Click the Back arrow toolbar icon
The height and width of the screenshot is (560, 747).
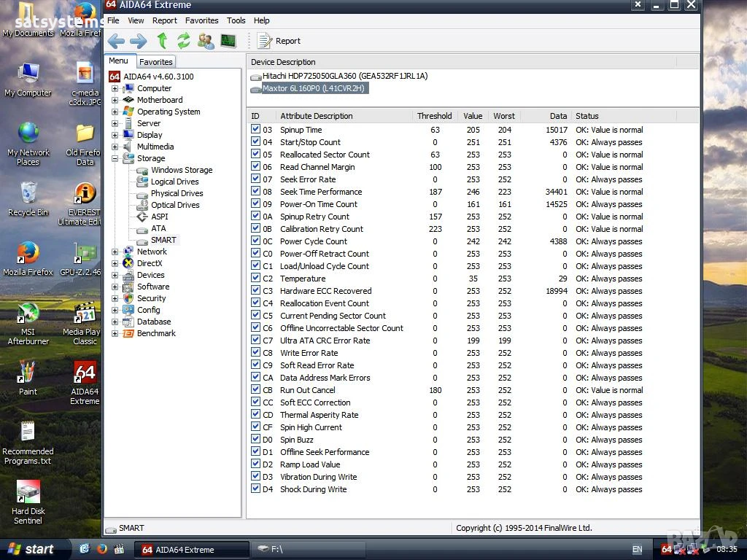(x=116, y=41)
